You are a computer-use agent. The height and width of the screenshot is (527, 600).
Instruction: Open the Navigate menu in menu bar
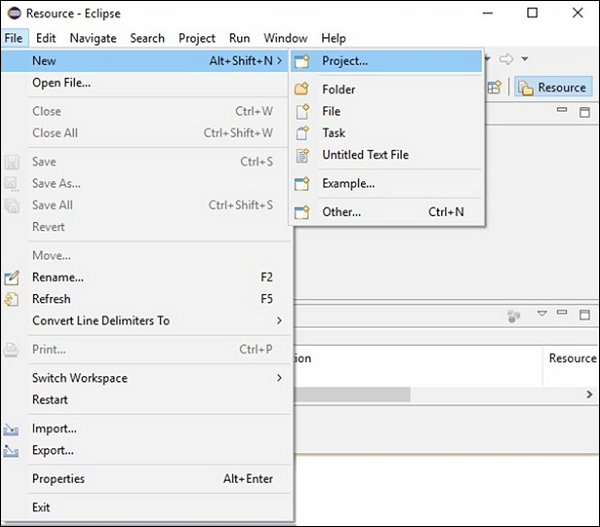click(x=93, y=38)
